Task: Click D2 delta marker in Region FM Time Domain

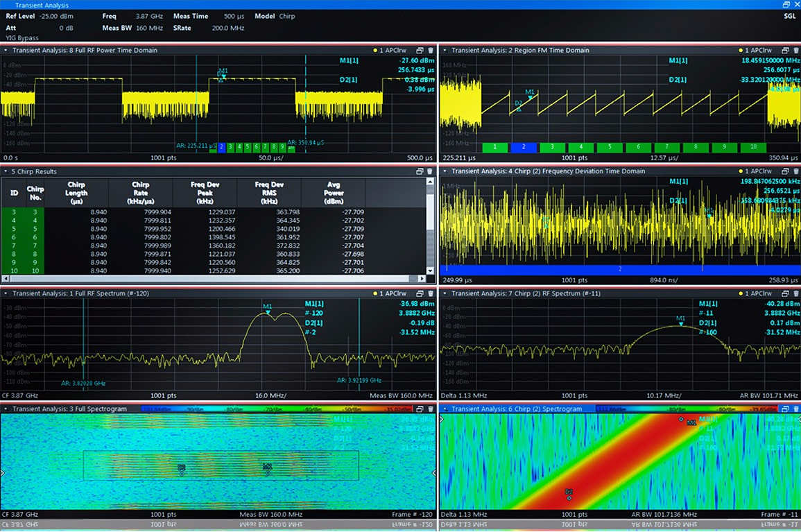Action: tap(519, 106)
